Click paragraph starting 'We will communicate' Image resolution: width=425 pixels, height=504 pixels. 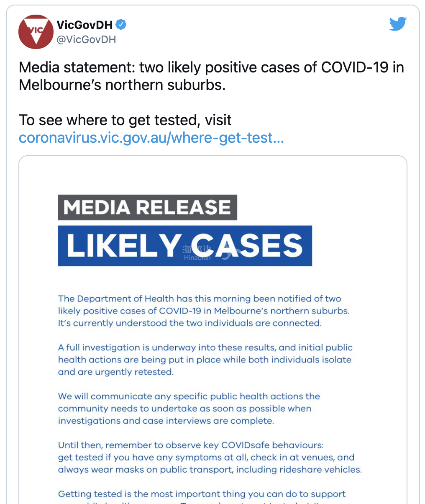click(x=189, y=409)
